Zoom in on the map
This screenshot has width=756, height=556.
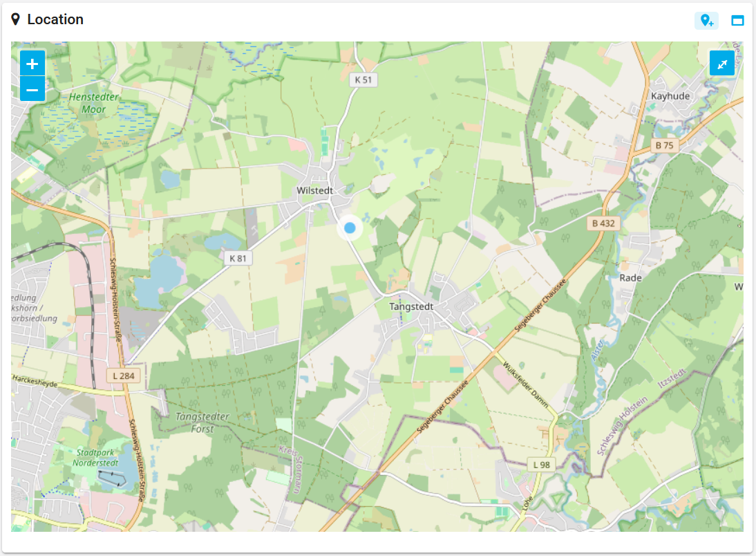[x=32, y=64]
